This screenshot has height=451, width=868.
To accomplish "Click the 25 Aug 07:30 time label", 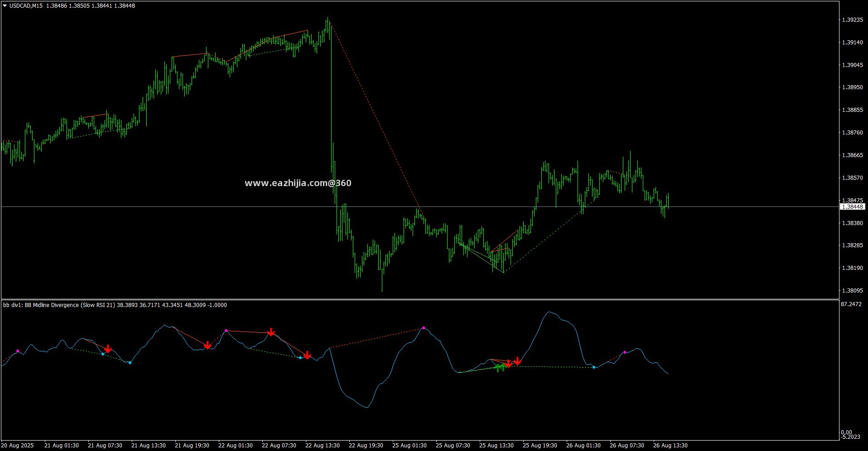I will (x=453, y=446).
